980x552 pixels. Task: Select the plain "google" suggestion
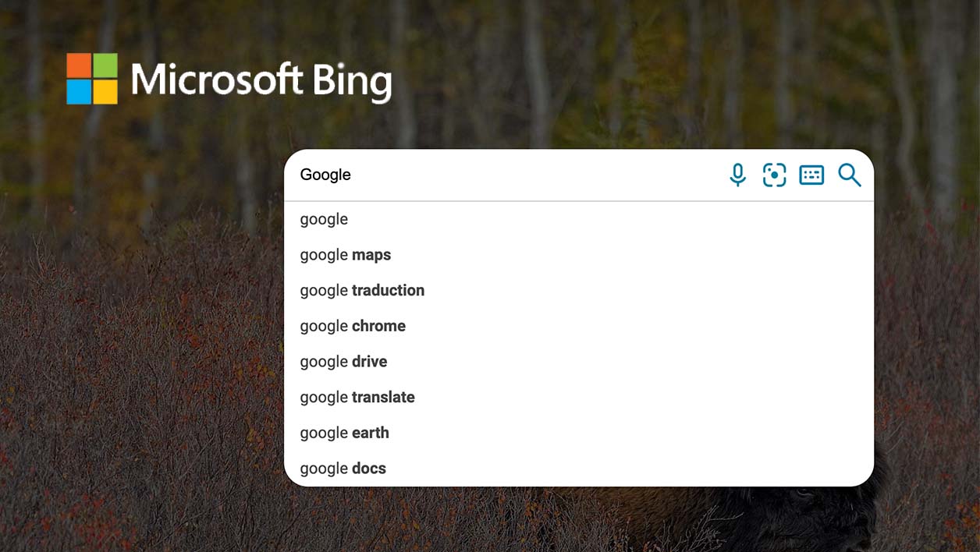579,219
